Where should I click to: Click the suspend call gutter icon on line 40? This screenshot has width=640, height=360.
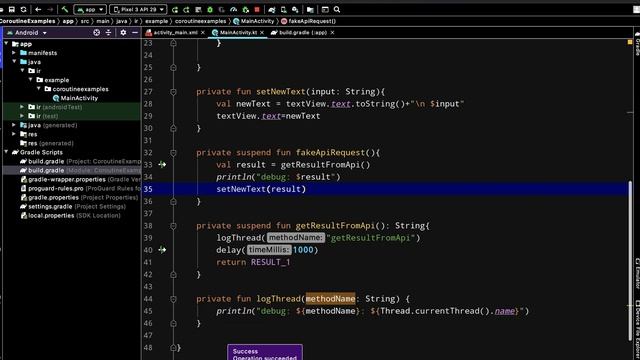162,250
